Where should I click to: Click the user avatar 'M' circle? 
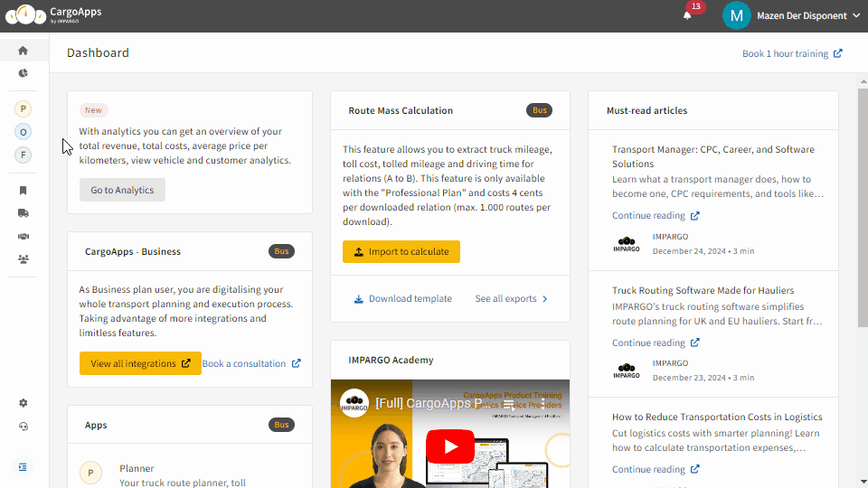coord(736,15)
